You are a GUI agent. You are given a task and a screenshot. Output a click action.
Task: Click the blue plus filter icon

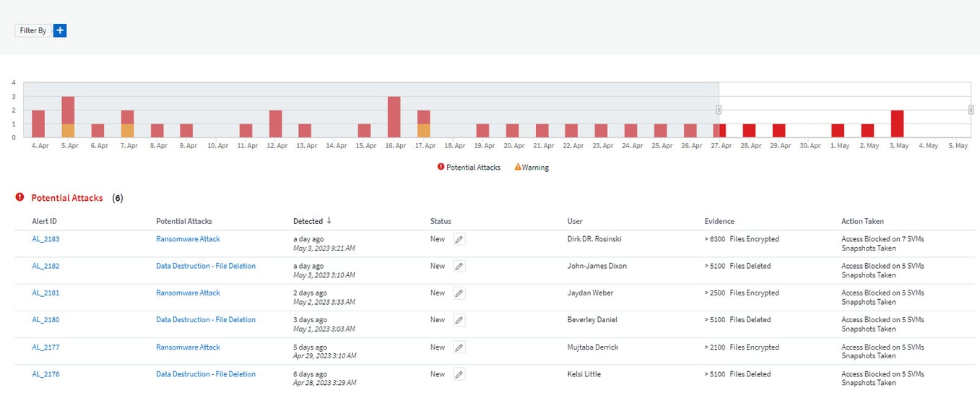click(x=60, y=30)
